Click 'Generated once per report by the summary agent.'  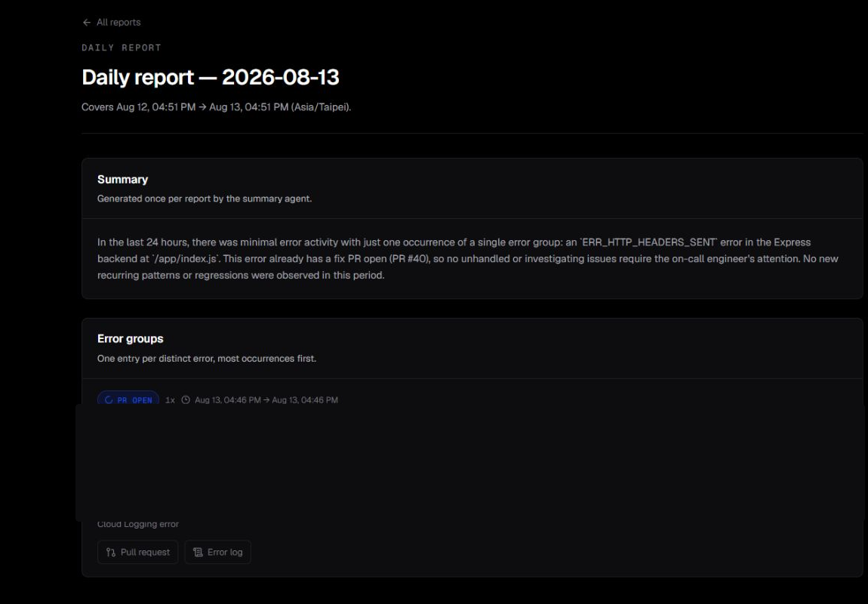[x=205, y=199]
